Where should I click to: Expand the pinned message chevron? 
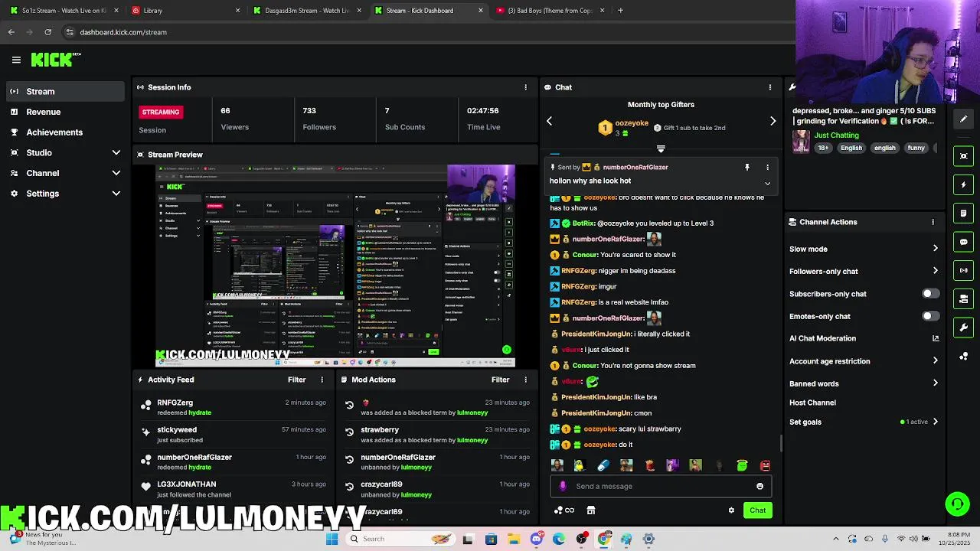click(767, 183)
